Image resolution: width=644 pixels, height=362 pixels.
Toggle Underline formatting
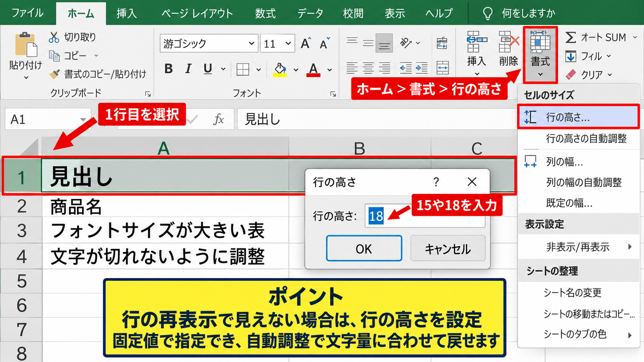[x=208, y=69]
